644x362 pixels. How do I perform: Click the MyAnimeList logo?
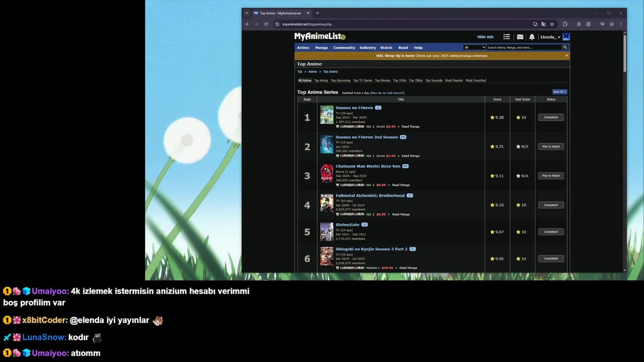[x=320, y=36]
